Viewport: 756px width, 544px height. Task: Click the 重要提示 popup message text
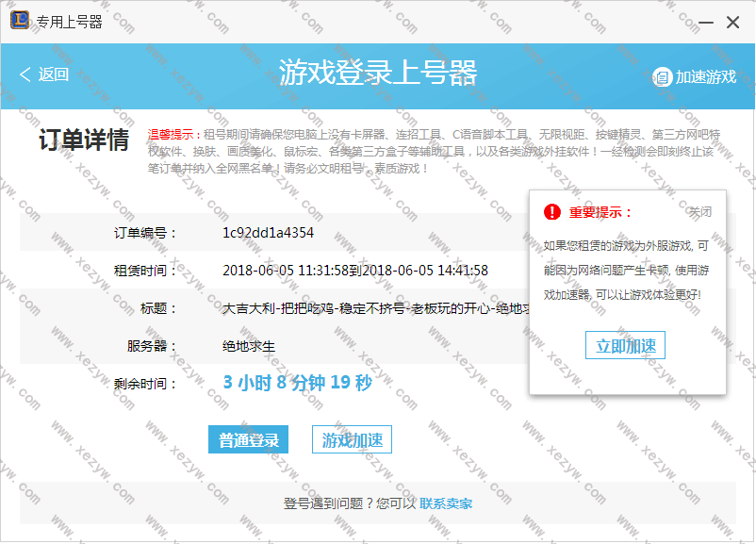626,271
